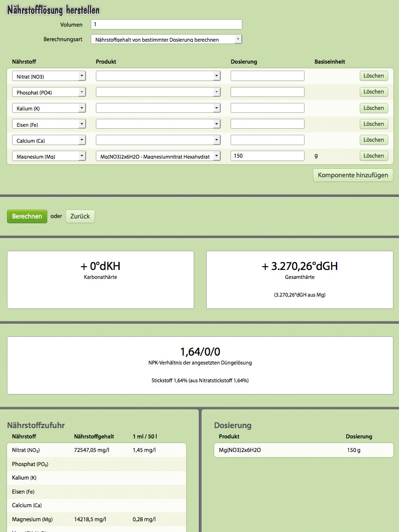Expand the Eisen (Fe) nutrient dropdown
399x532 pixels.
click(x=49, y=124)
